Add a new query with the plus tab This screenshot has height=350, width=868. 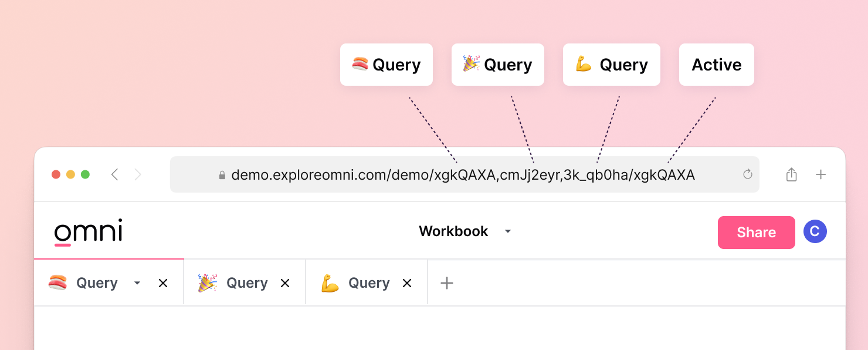pos(446,282)
